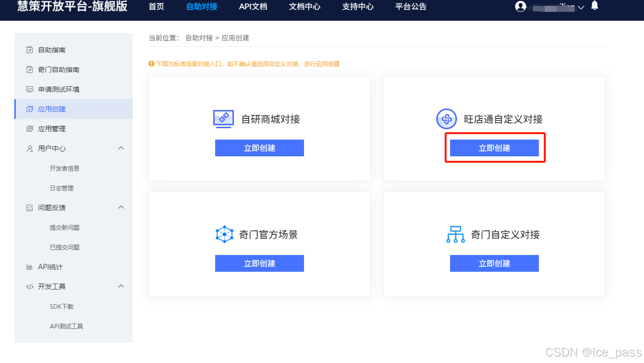Screen dimensions: 644x363
Task: Click the API统计 sidebar label
Action: tap(50, 267)
